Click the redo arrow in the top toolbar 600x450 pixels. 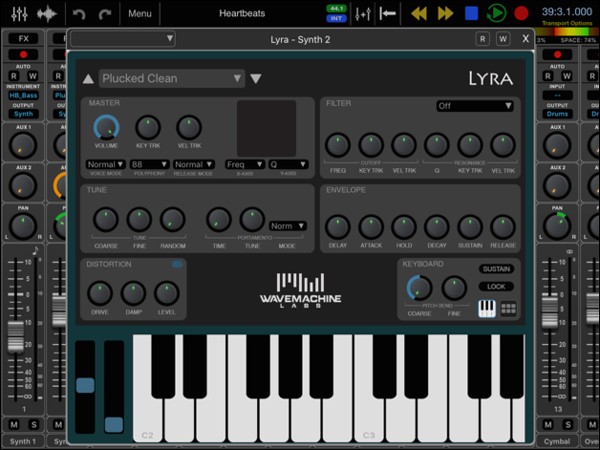(x=105, y=14)
